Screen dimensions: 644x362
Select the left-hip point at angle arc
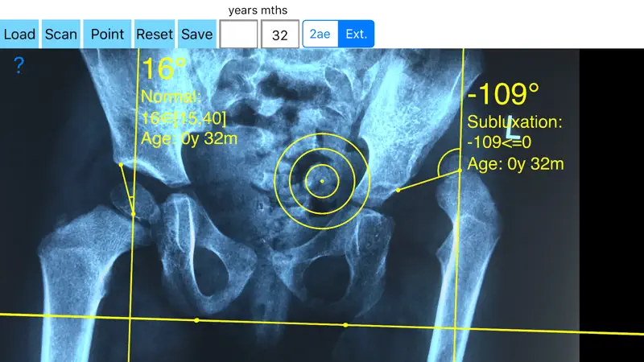pyautogui.click(x=460, y=171)
